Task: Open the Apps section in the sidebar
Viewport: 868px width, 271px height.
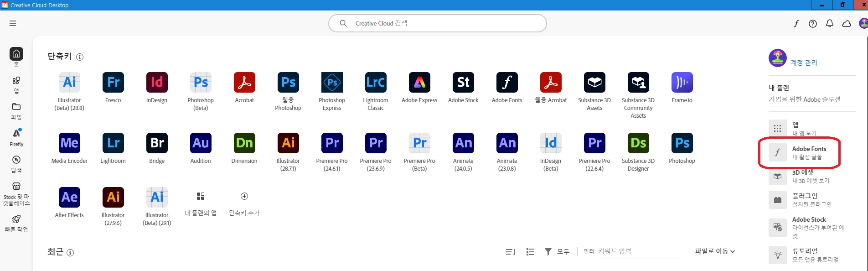Action: click(x=16, y=80)
